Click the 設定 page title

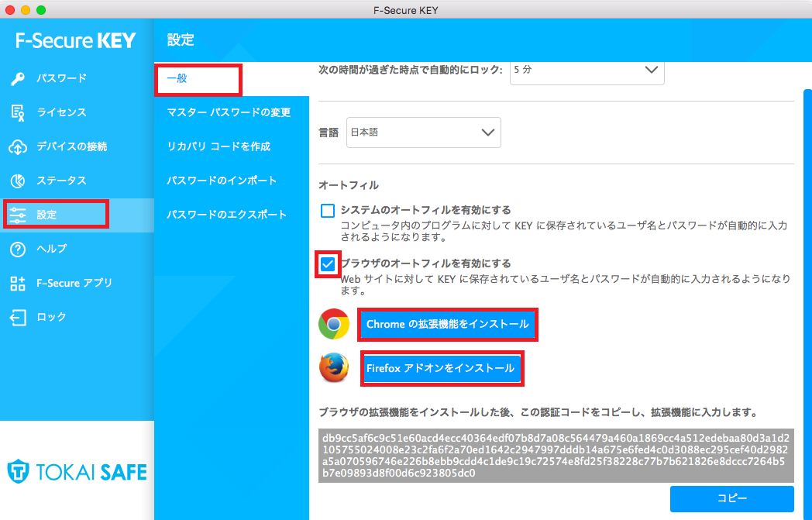[181, 40]
